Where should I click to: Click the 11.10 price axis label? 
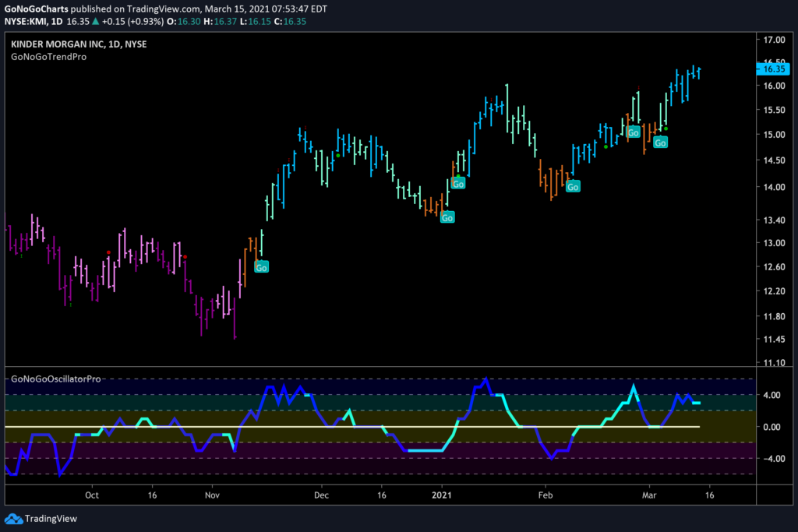pyautogui.click(x=774, y=363)
